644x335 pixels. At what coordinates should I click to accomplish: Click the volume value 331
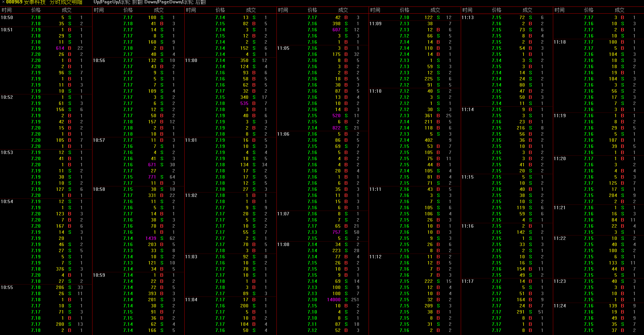click(x=152, y=195)
